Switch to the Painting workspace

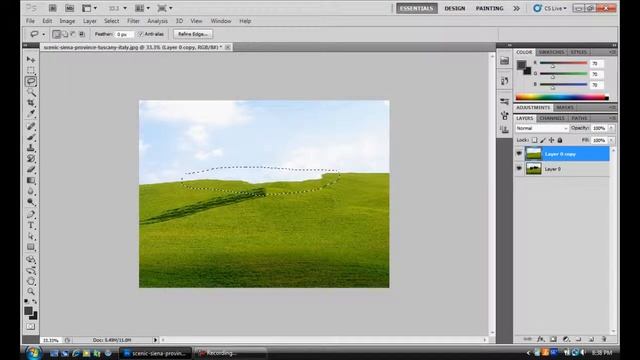tap(489, 8)
